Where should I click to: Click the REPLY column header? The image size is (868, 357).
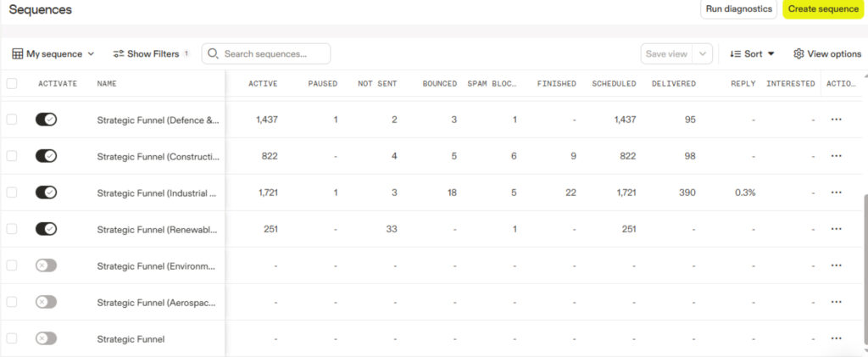pos(743,84)
